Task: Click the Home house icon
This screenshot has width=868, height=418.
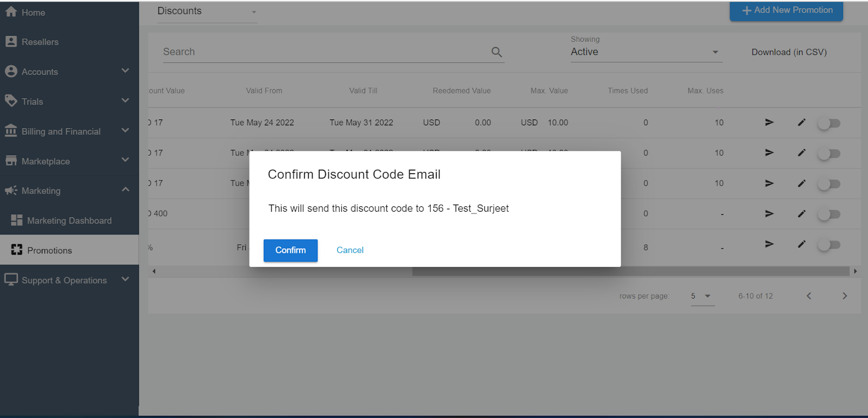Action: tap(11, 11)
